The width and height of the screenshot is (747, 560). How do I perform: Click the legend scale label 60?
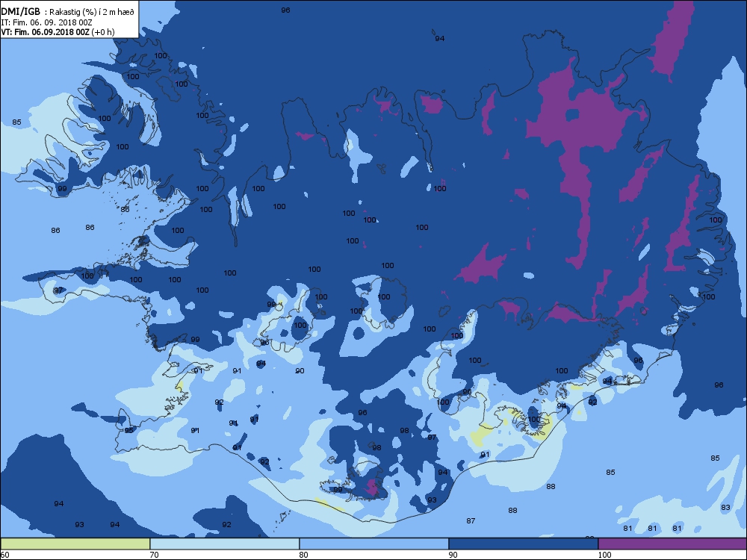coord(4,555)
